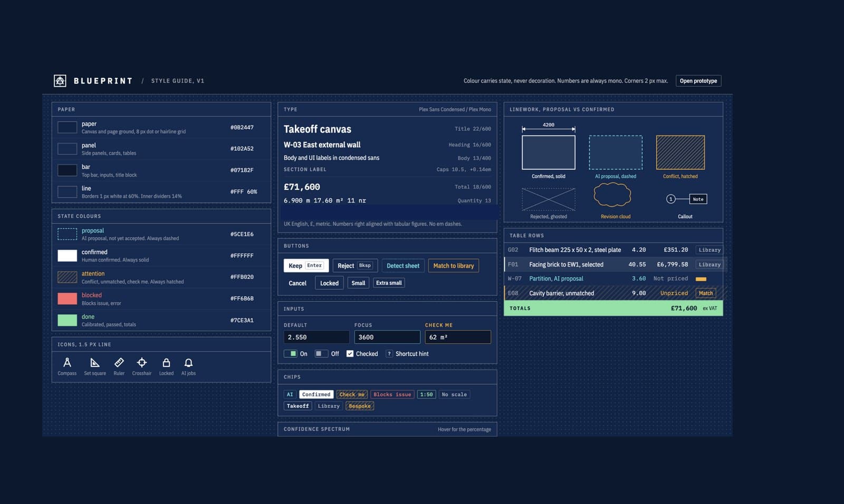Click the Blueprint logo icon
844x504 pixels.
pos(60,81)
